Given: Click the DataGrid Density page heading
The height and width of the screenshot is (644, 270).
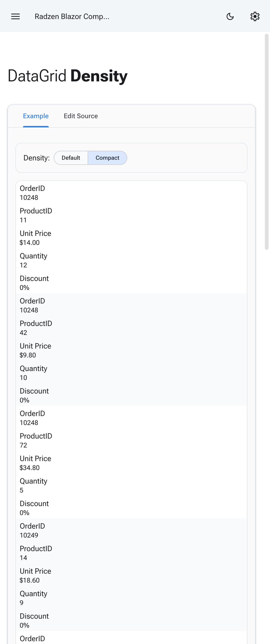Looking at the screenshot, I should coord(67,76).
